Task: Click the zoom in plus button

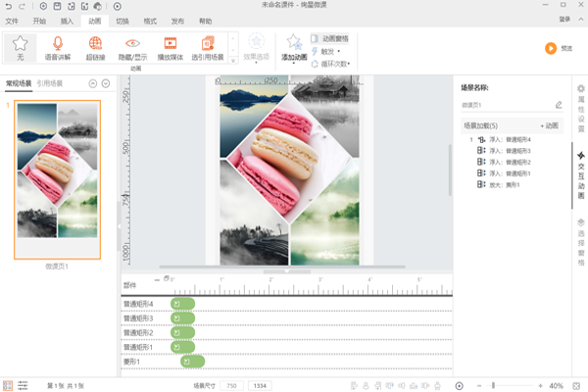Action: point(540,385)
